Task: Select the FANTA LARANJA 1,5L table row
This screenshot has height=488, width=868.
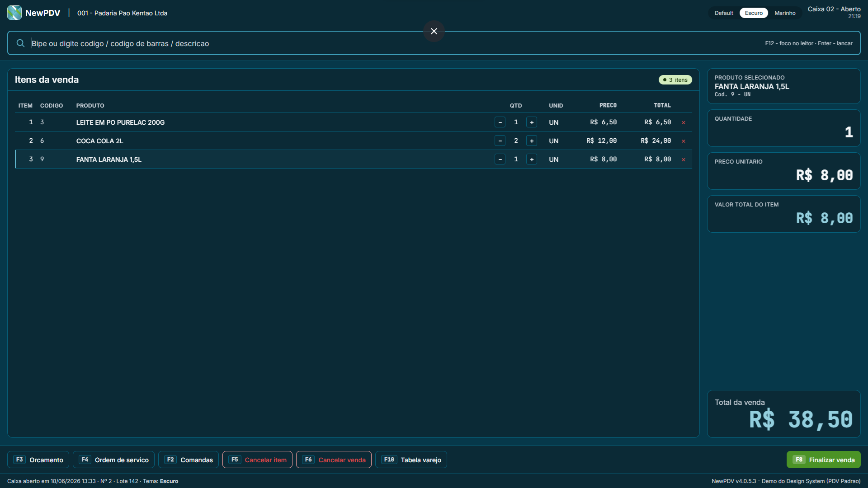Action: click(354, 160)
